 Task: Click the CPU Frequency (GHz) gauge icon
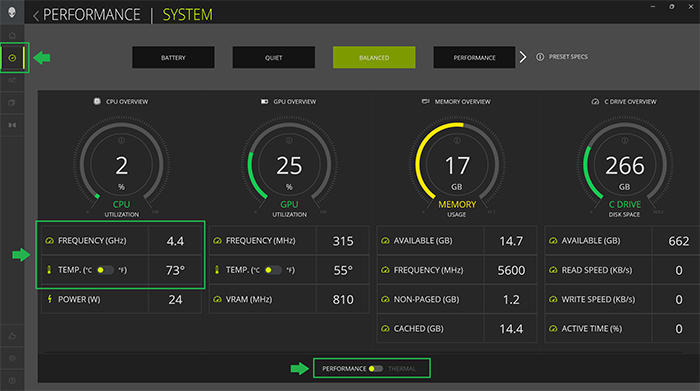click(50, 241)
